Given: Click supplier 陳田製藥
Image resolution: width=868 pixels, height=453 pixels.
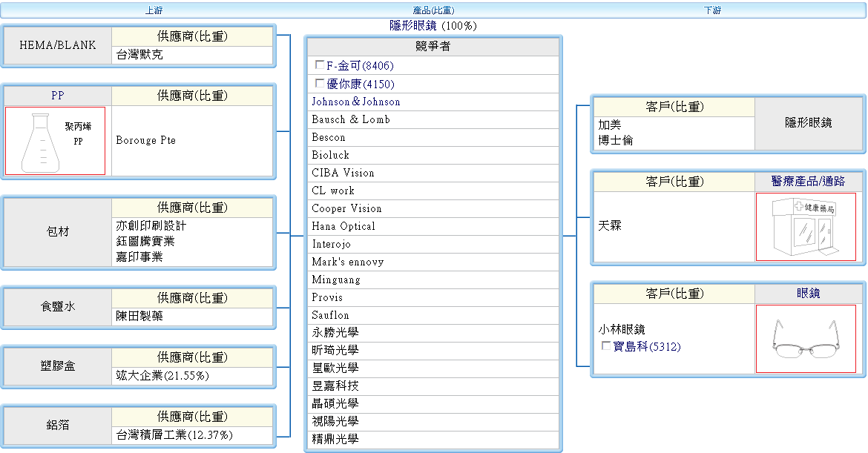Looking at the screenshot, I should 139,316.
